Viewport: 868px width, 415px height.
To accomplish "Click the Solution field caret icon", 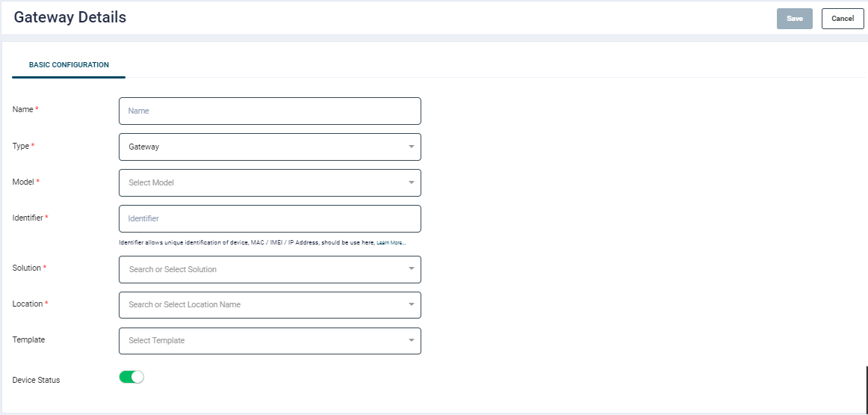I will (411, 268).
